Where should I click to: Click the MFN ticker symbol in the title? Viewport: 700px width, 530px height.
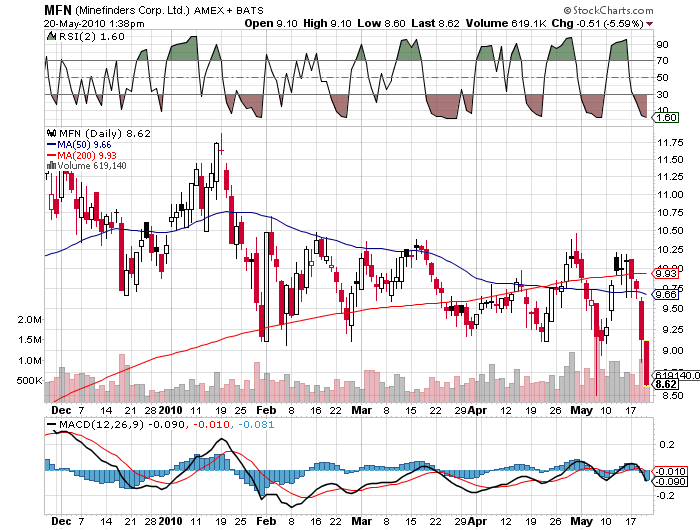pos(58,10)
